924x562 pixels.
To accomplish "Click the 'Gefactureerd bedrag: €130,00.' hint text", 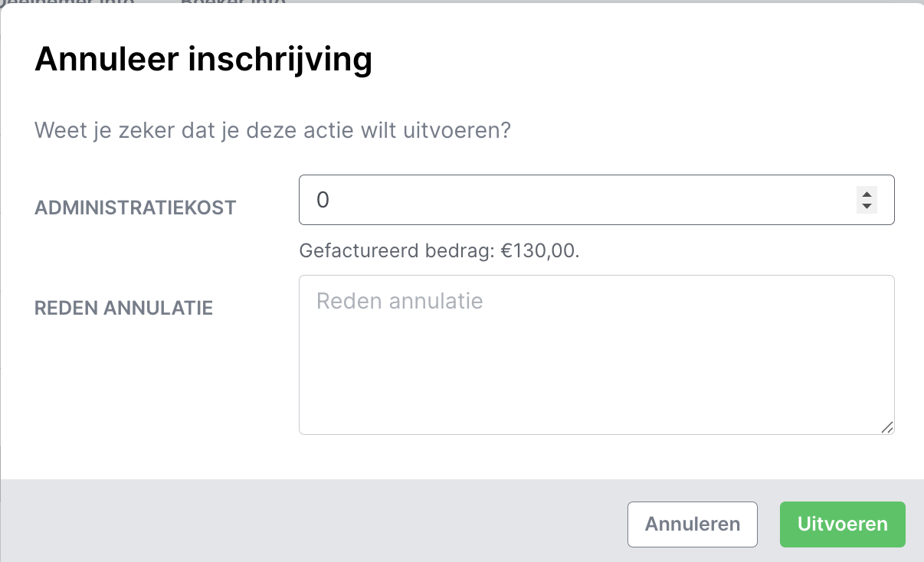I will coord(439,250).
